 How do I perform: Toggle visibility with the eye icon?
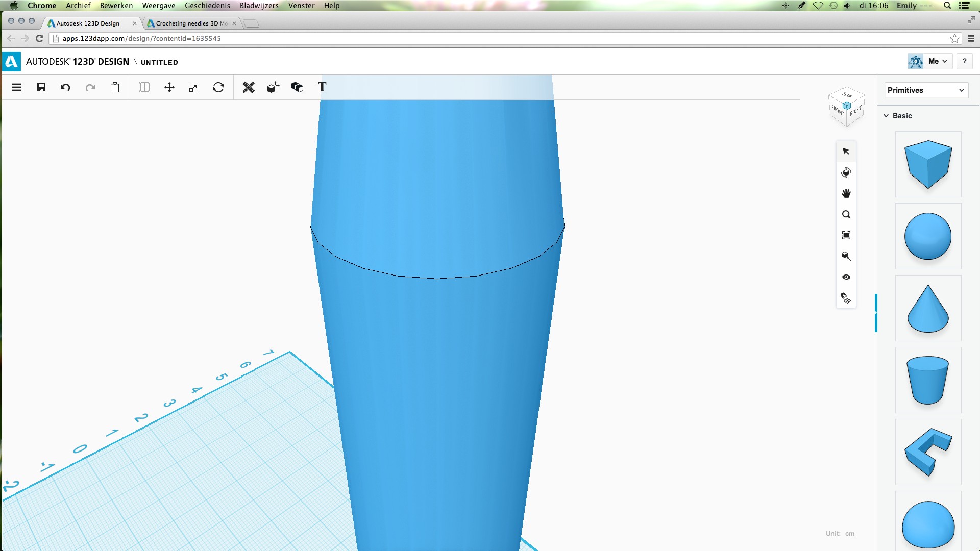pos(846,277)
